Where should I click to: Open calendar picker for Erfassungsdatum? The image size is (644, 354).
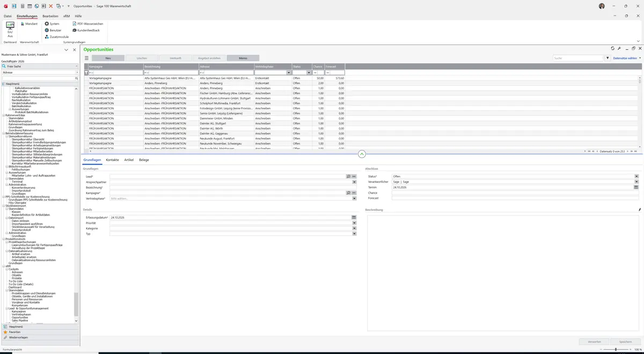point(354,217)
